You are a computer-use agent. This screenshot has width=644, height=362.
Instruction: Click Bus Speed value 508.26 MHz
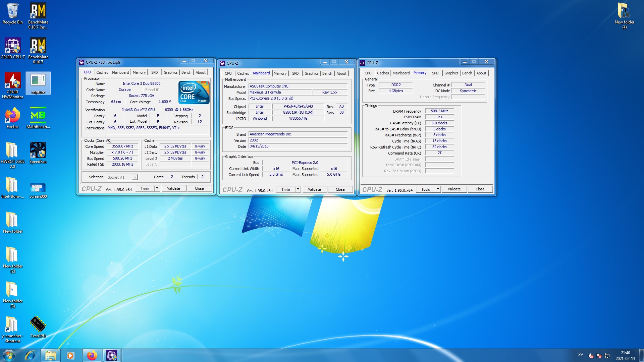[x=122, y=159]
